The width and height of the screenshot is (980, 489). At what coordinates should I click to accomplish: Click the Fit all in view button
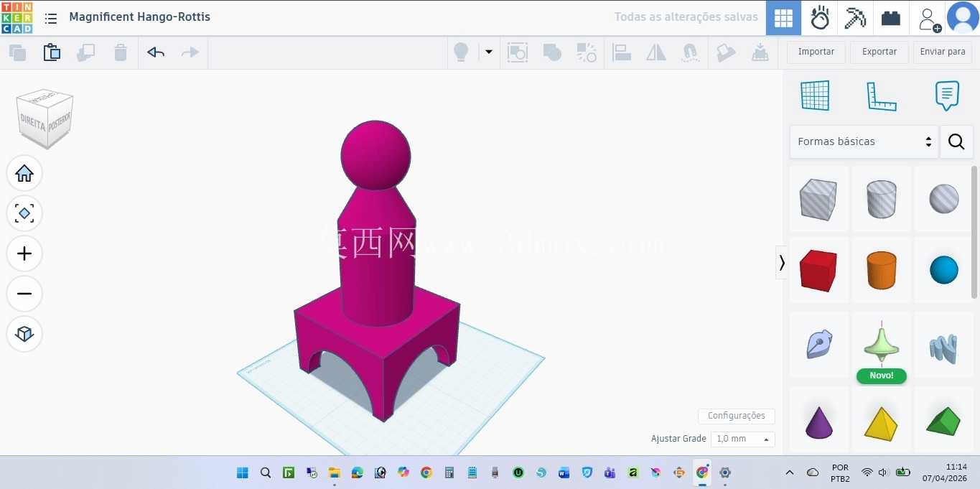tap(24, 213)
